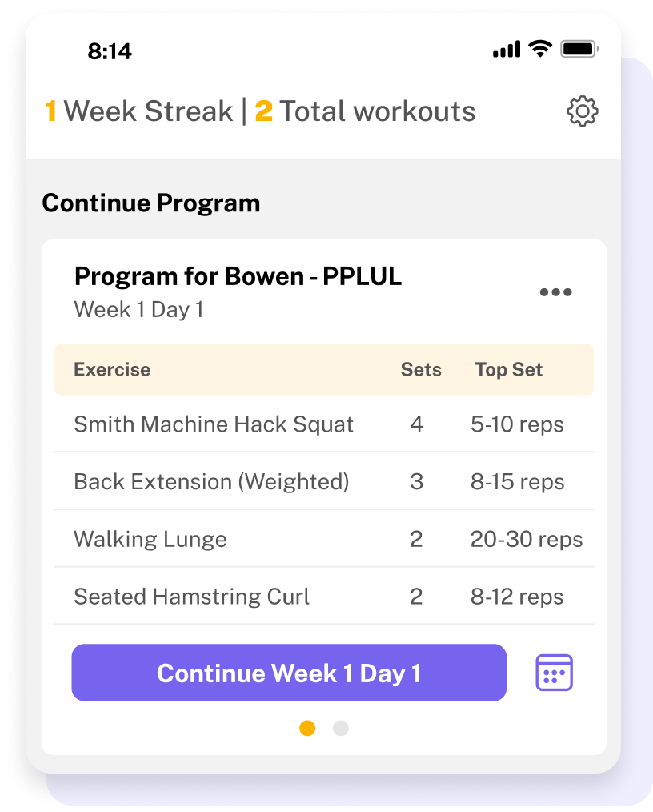
Task: Switch to the gray second page dot
Action: (340, 728)
